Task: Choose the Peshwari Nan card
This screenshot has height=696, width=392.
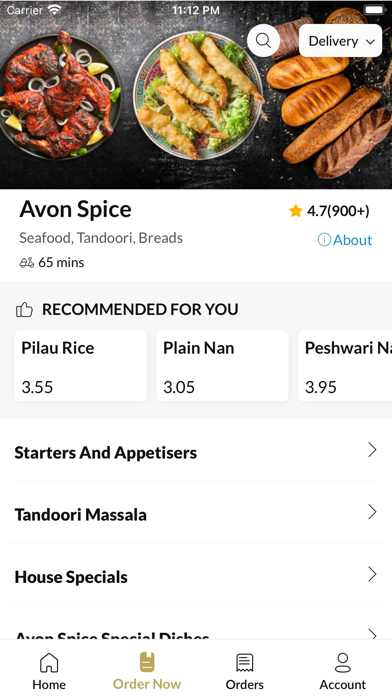Action: point(345,366)
